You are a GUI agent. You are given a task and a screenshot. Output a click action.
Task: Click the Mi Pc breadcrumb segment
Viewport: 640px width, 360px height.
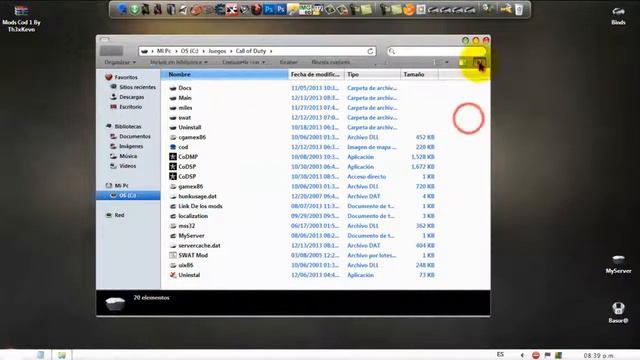(x=164, y=51)
